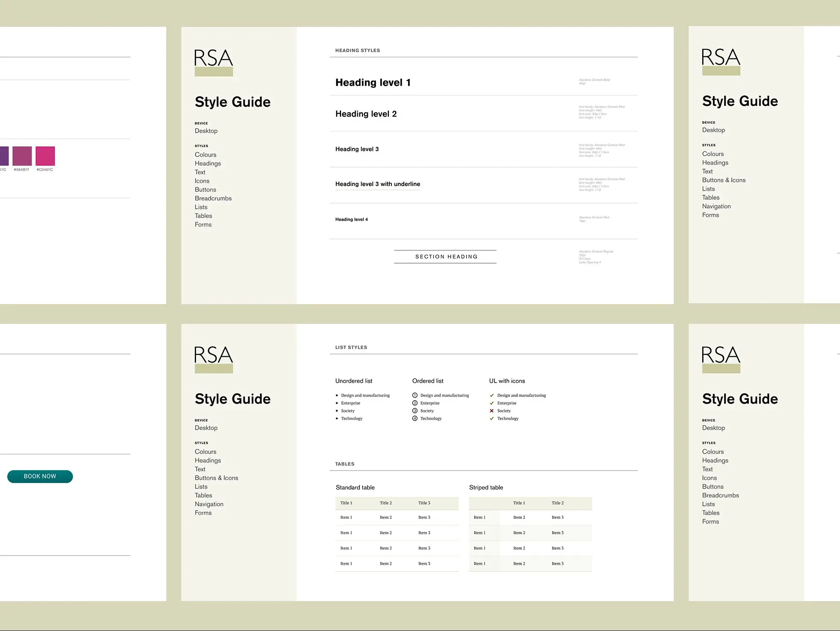Viewport: 840px width, 631px height.
Task: Click the checkmark icon beside Design and manufacturing
Action: click(492, 395)
